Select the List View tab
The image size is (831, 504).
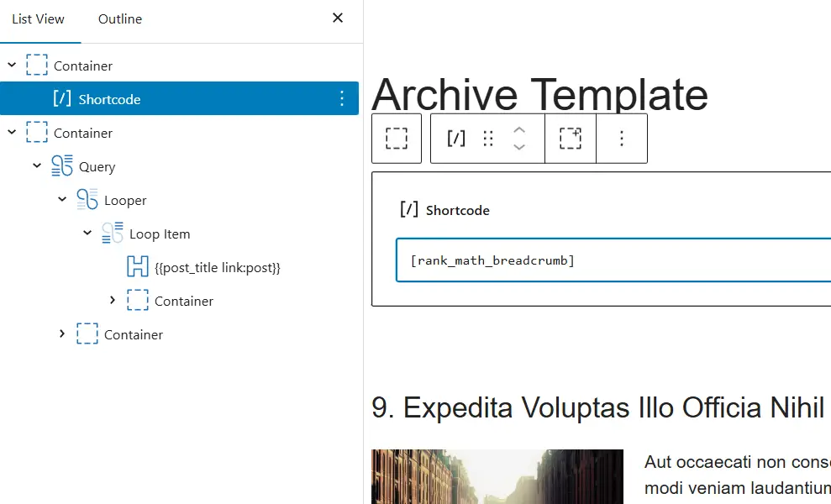point(39,18)
